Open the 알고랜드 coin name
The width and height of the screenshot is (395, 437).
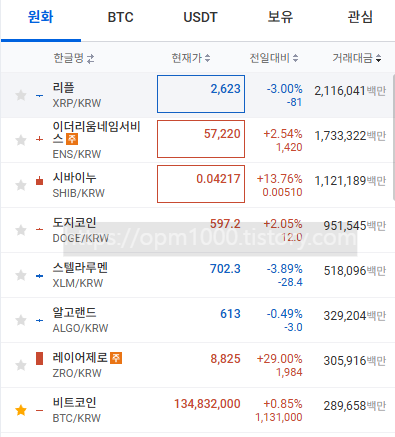click(74, 312)
